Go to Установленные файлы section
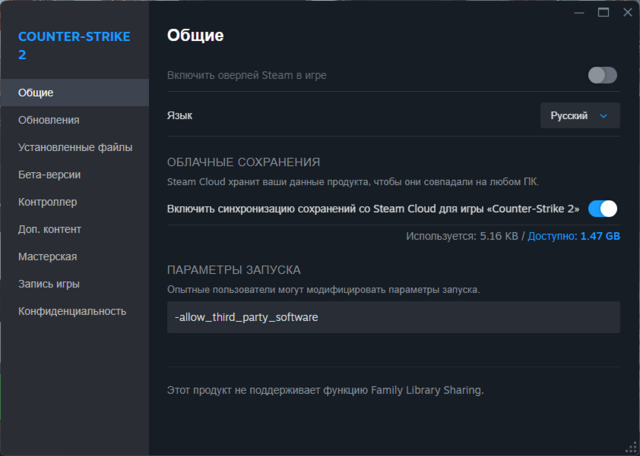The image size is (640, 456). [x=75, y=147]
